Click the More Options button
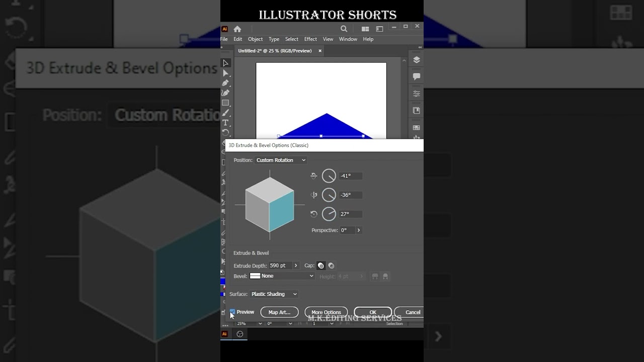 point(326,312)
